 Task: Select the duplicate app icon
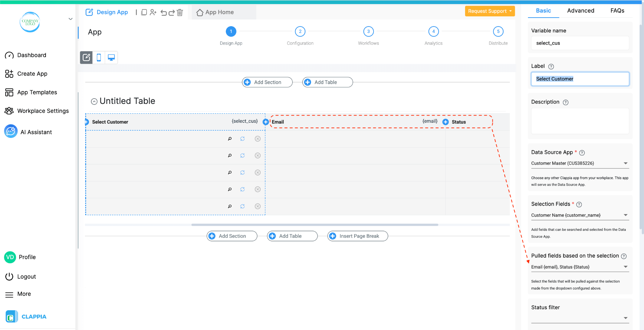144,12
